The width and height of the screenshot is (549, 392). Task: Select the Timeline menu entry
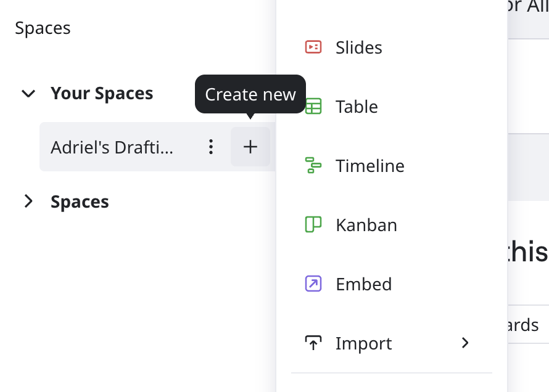(369, 166)
